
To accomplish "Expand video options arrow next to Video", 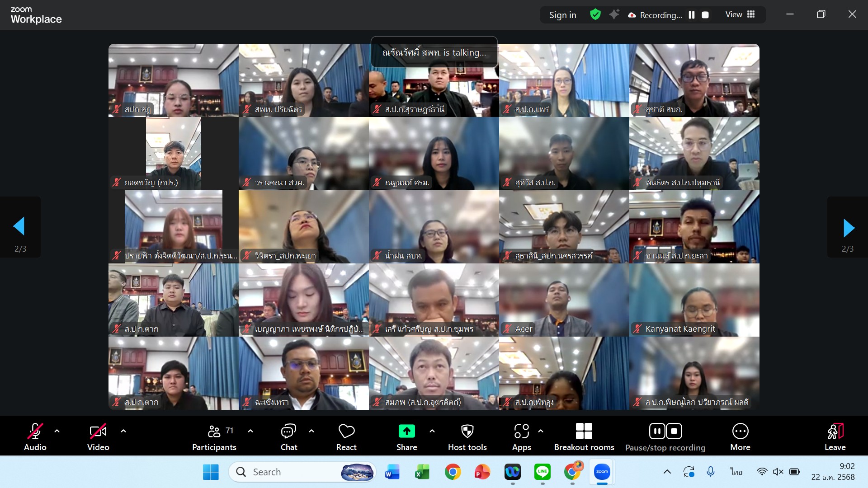I will tap(123, 431).
